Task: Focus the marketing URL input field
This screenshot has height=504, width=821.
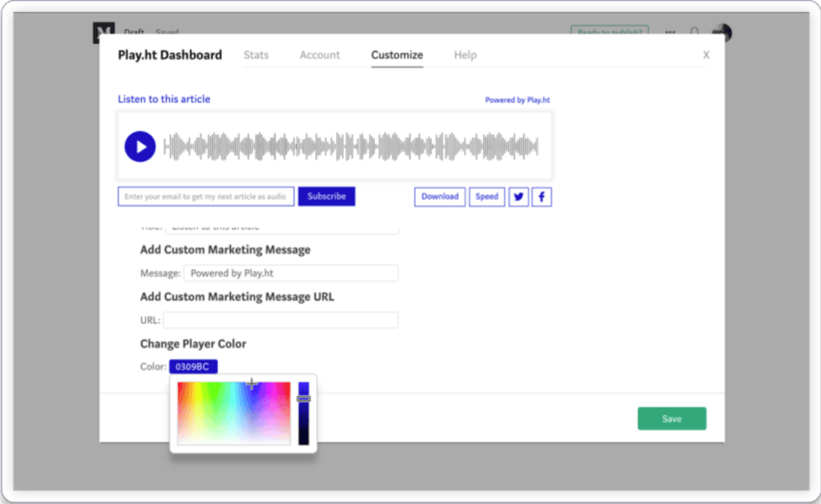Action: tap(281, 321)
